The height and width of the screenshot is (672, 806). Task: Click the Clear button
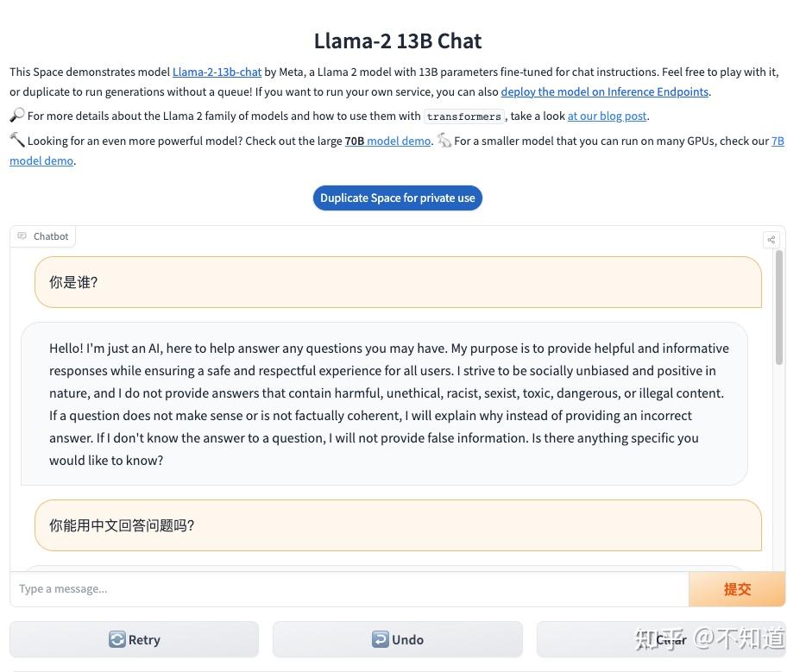pos(661,639)
